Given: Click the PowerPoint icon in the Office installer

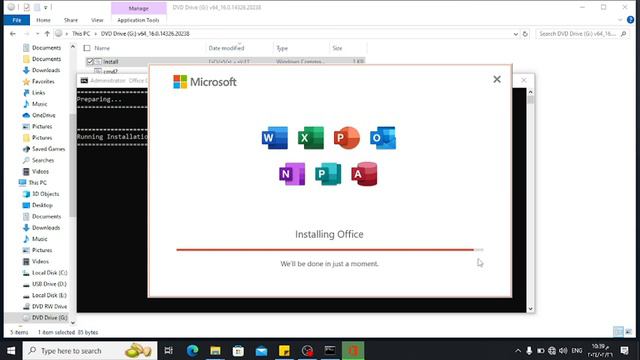Looking at the screenshot, I should pyautogui.click(x=347, y=138).
